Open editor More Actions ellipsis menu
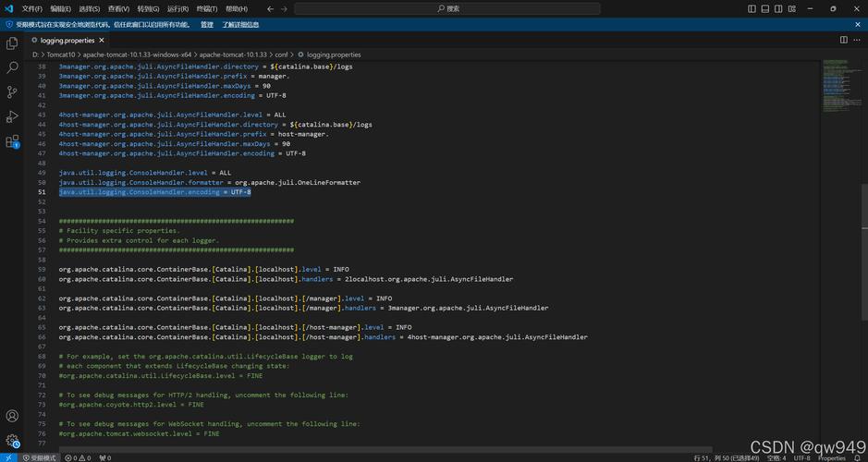The image size is (868, 462). click(x=857, y=40)
